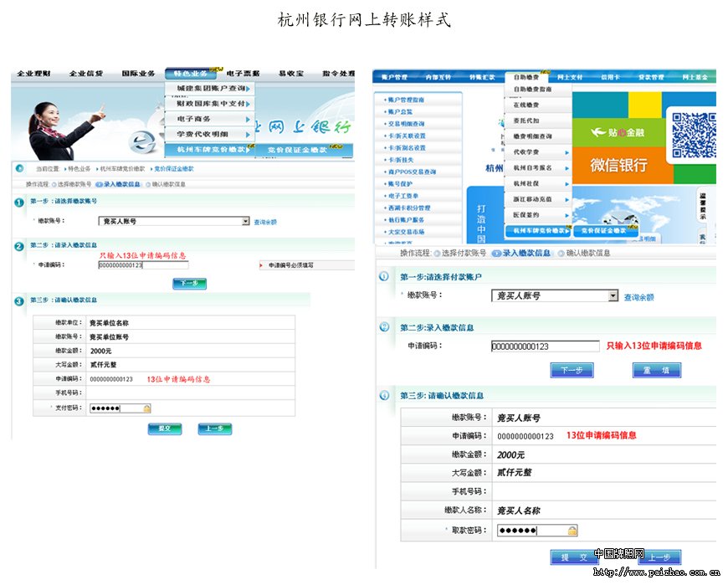Expand the 杭州自考报名 submenu arrow
Screen dimensions: 728x585
567,168
